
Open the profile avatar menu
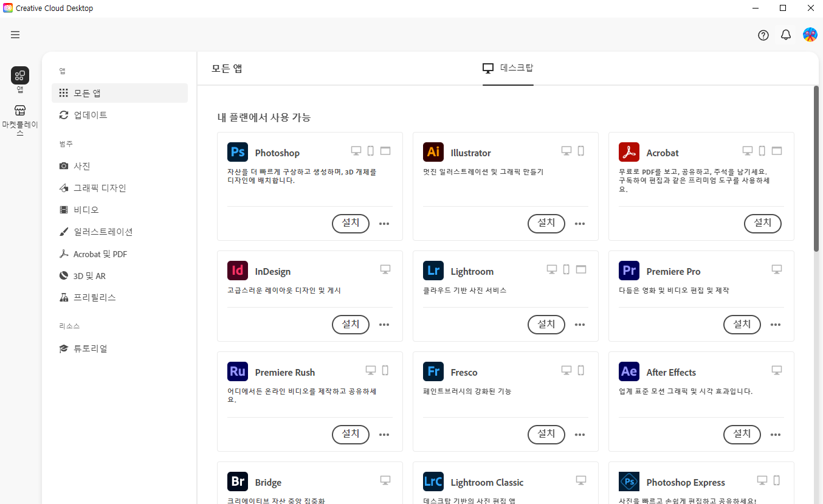tap(810, 35)
